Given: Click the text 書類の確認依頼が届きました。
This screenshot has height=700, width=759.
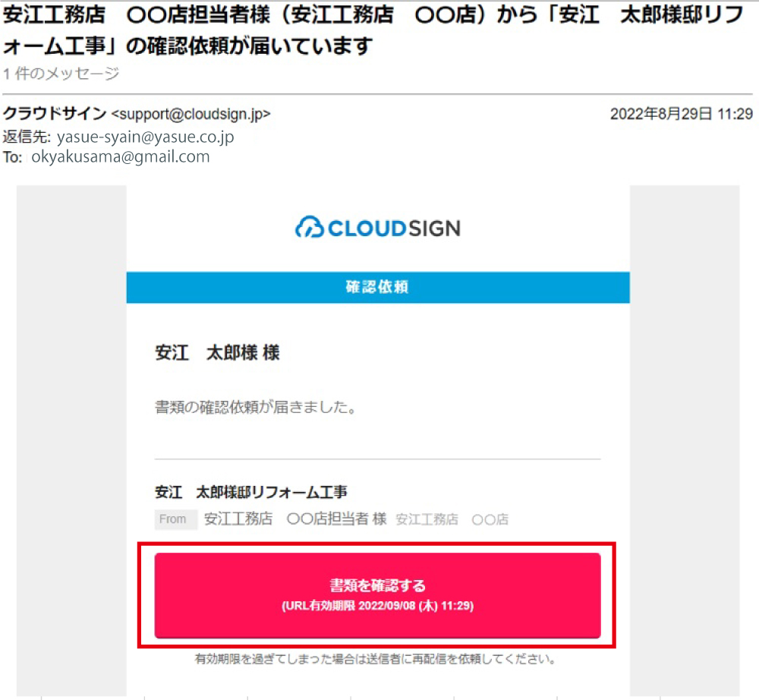Looking at the screenshot, I should pos(256,407).
